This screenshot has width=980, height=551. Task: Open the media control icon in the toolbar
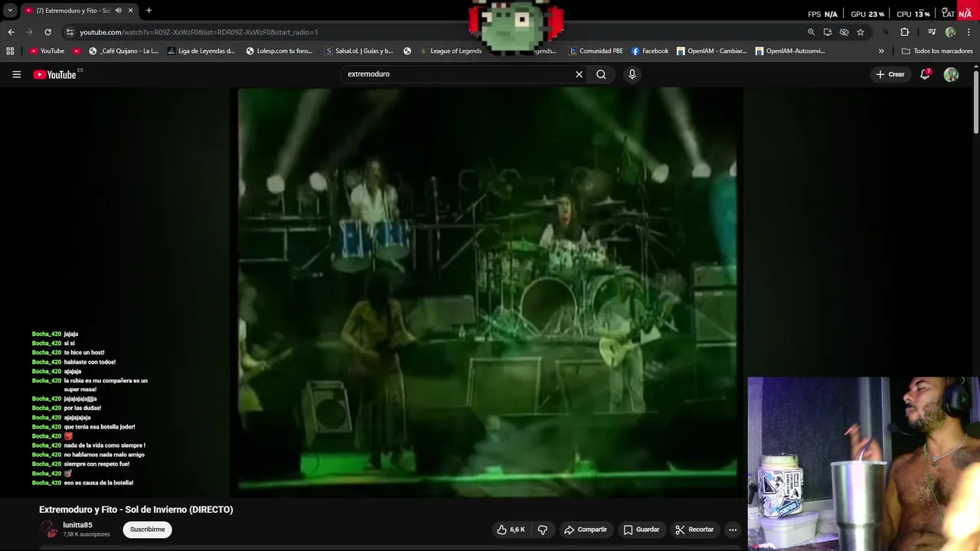pyautogui.click(x=932, y=32)
